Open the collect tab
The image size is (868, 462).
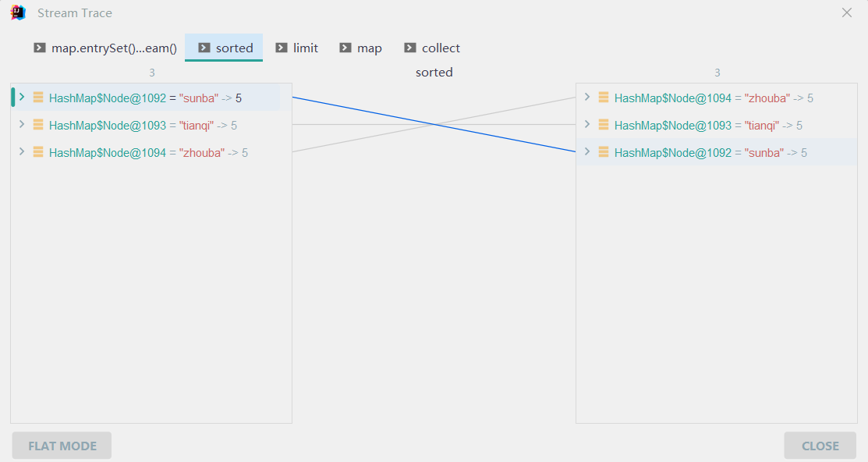coord(432,48)
